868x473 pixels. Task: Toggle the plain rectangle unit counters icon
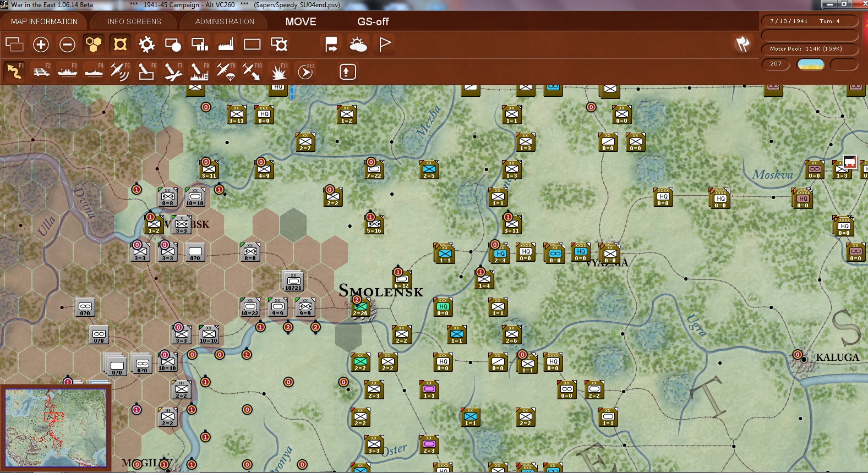(x=252, y=44)
